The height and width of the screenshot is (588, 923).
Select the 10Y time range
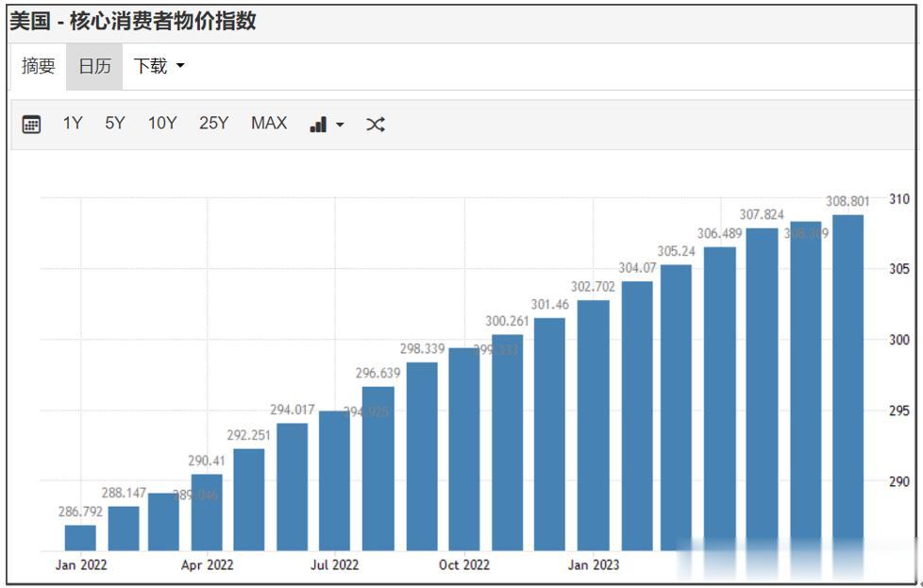(x=162, y=123)
